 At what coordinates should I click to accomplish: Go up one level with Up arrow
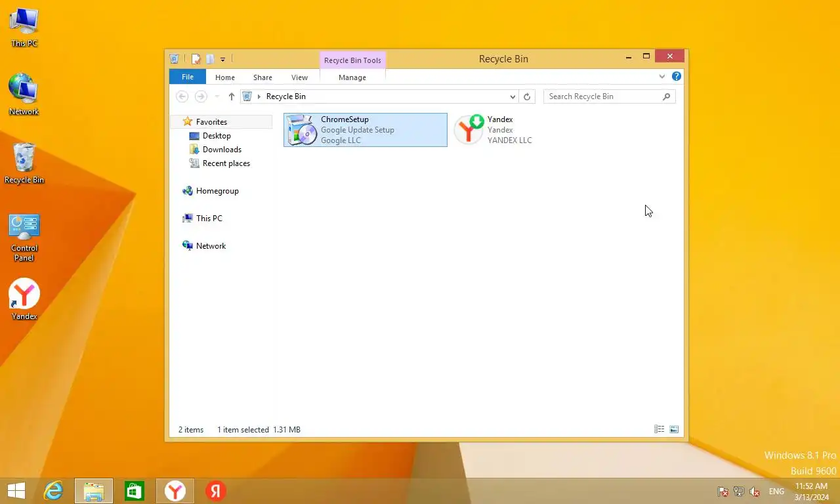click(x=232, y=96)
